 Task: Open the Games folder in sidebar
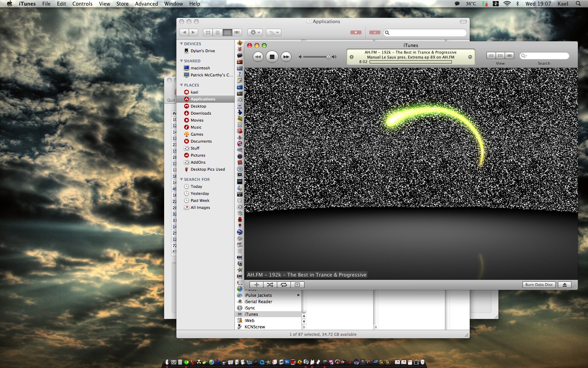pyautogui.click(x=205, y=134)
